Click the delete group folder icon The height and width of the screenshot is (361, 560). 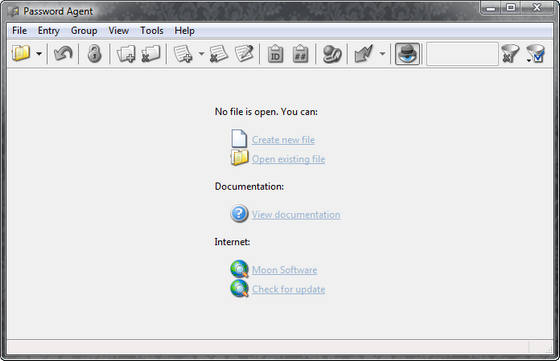[151, 54]
